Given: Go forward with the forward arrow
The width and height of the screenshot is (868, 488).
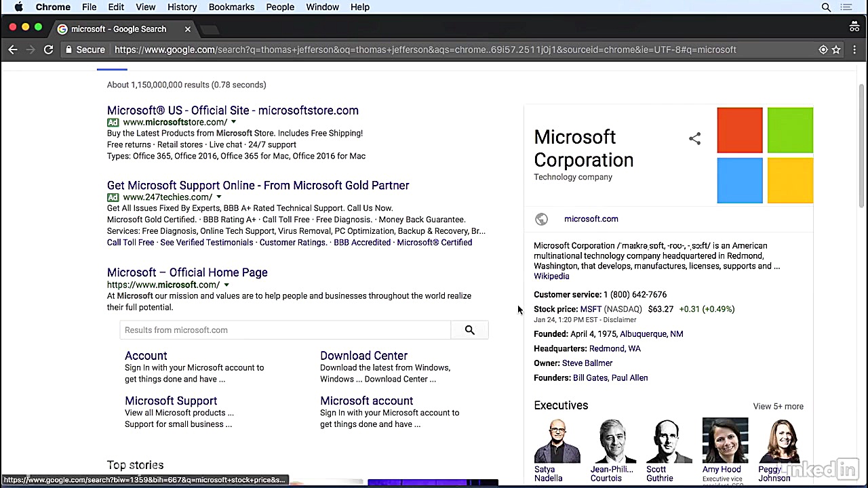Looking at the screenshot, I should [x=31, y=49].
